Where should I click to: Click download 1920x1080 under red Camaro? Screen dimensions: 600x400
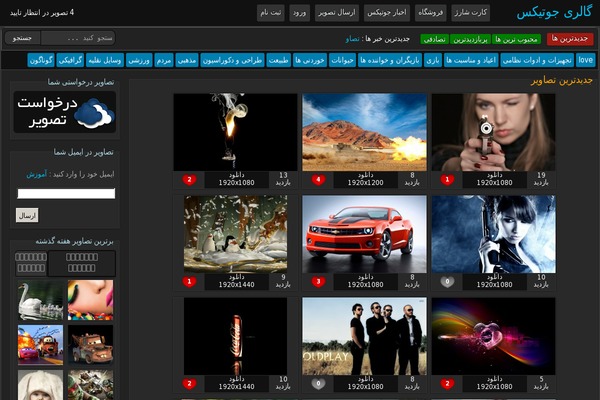click(x=365, y=281)
